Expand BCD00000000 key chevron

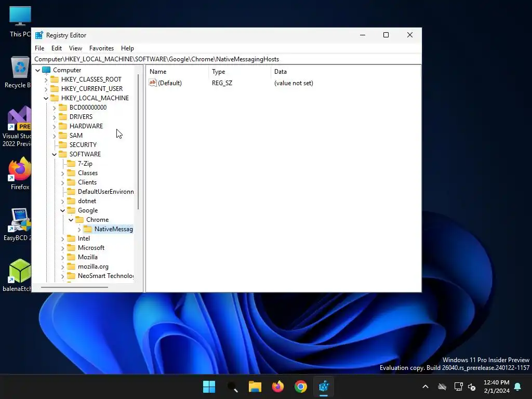[x=54, y=108]
